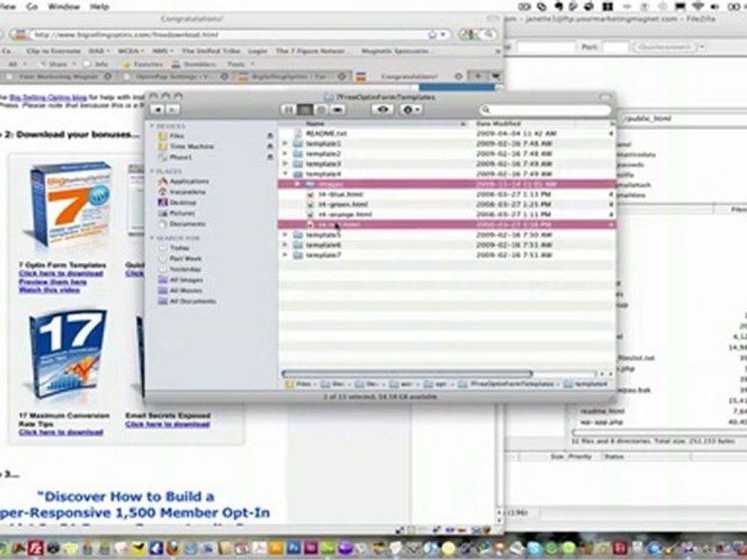Switch Finder to list view
Viewport: 747px width, 560px height.
tap(305, 110)
